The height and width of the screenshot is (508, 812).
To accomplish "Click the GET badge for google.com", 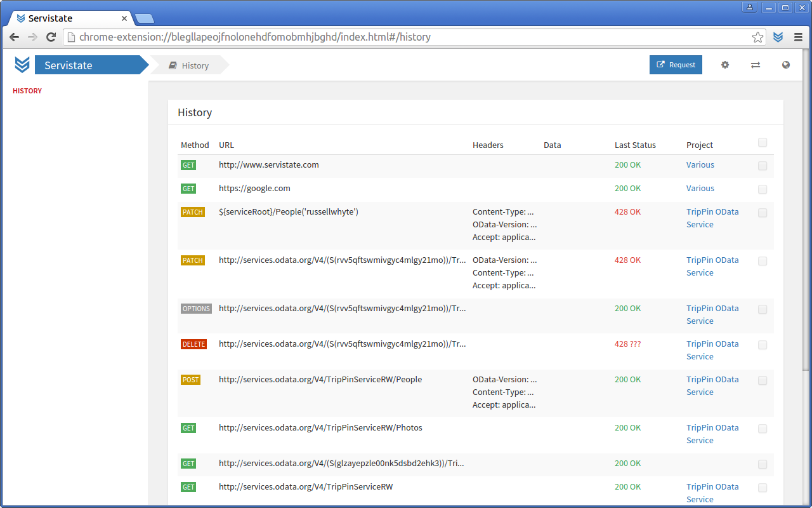I will point(188,189).
